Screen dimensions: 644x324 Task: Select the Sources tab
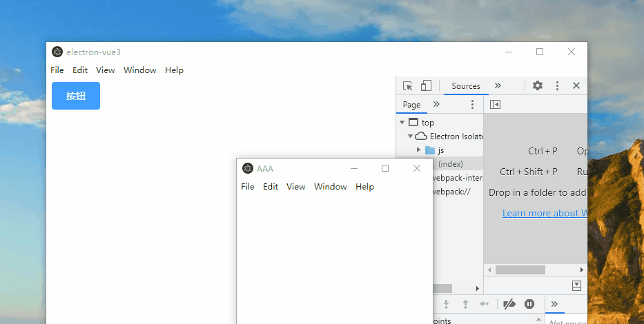466,85
